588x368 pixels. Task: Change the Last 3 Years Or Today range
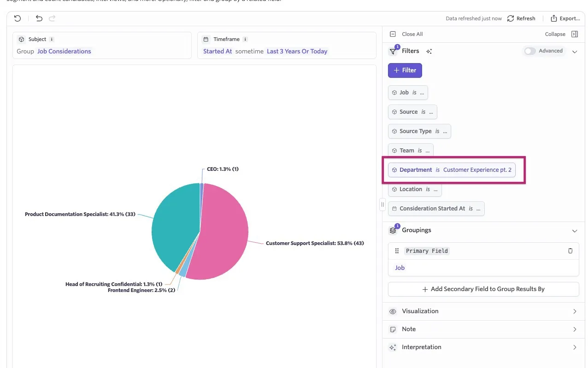point(297,51)
